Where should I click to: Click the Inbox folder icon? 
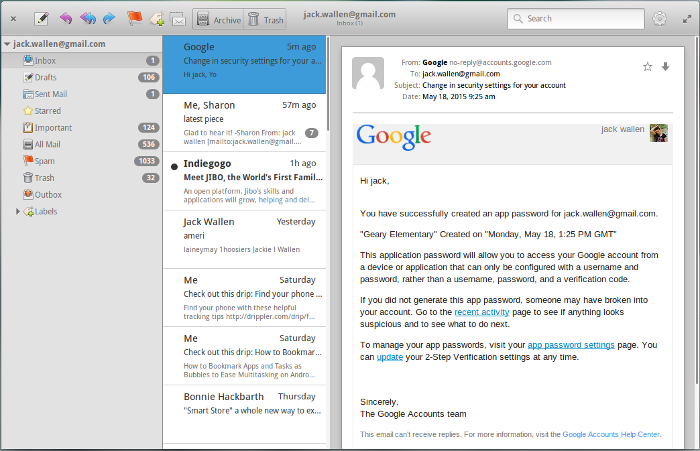[x=28, y=60]
